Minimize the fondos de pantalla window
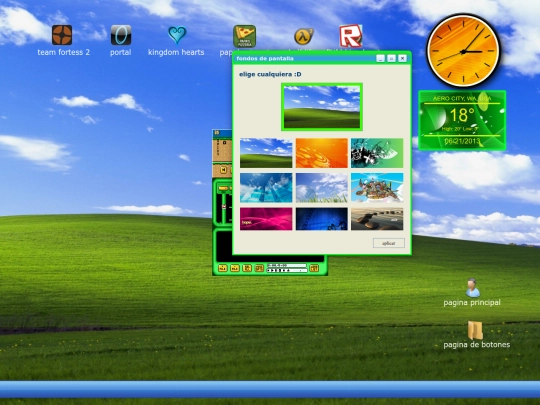The height and width of the screenshot is (405, 540). [x=380, y=58]
